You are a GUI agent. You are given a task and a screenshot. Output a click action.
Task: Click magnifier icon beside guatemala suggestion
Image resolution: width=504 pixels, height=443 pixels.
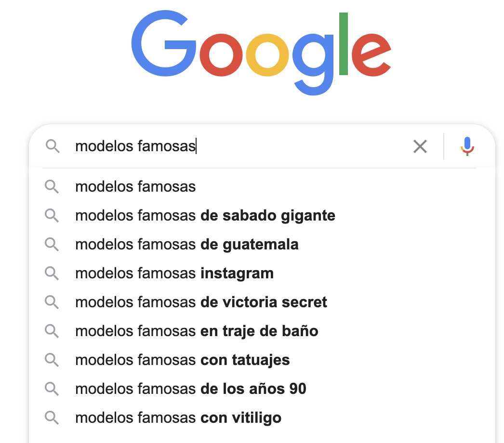pos(52,245)
